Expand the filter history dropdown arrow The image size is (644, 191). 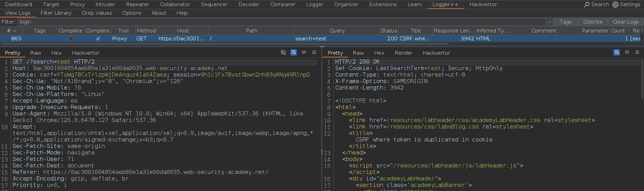click(x=549, y=22)
